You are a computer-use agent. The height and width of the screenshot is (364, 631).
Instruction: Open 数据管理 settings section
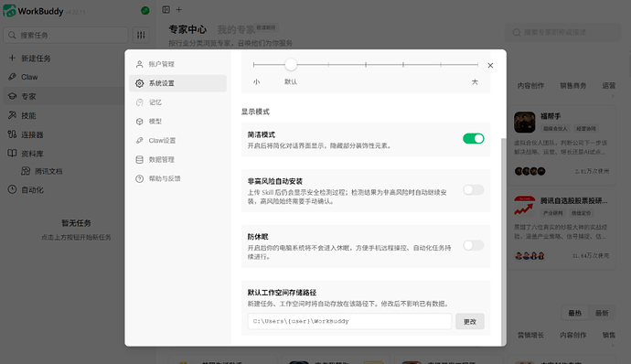pyautogui.click(x=177, y=159)
